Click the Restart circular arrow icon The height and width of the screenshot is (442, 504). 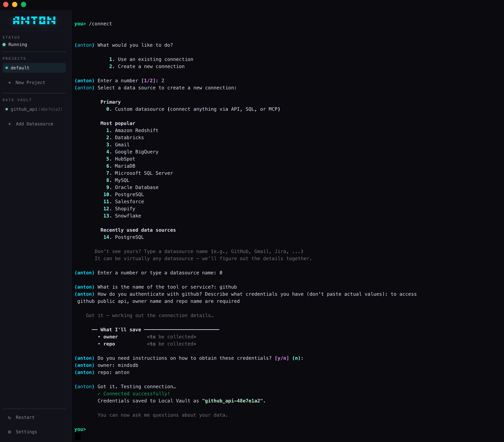tap(10, 418)
